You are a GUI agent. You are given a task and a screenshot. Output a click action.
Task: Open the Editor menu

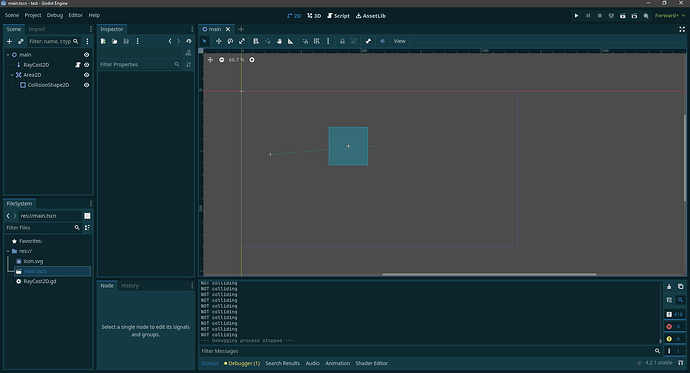pyautogui.click(x=76, y=15)
